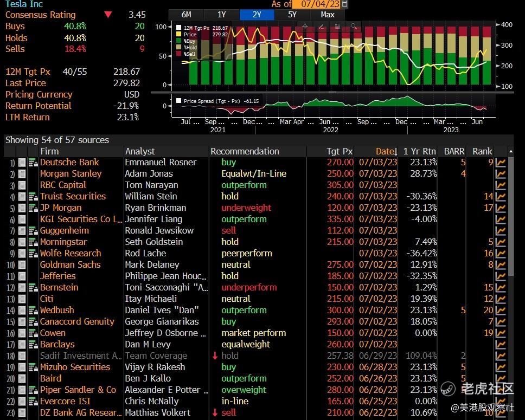Open locked report icon for Evercore ISI

[33, 402]
